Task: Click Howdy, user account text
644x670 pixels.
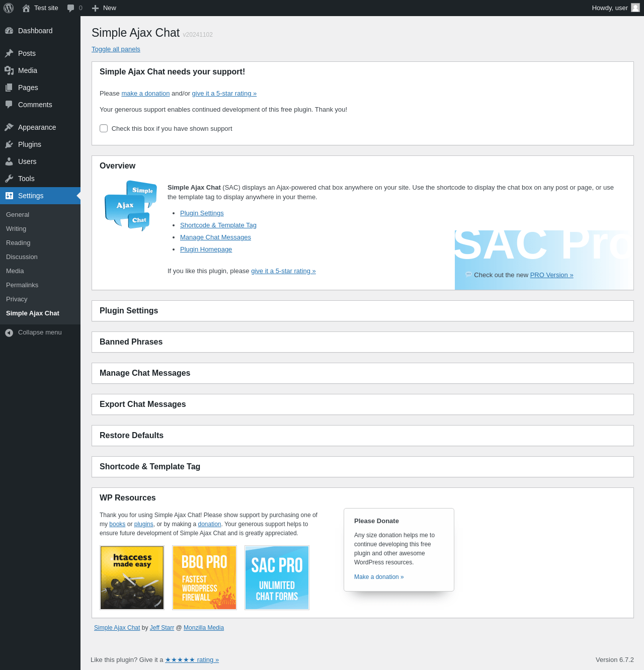Action: [610, 8]
